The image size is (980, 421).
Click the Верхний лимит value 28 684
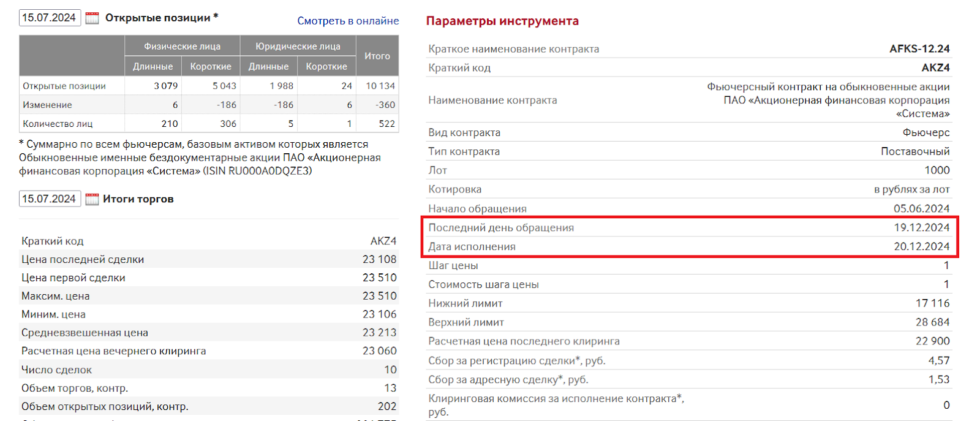[932, 322]
